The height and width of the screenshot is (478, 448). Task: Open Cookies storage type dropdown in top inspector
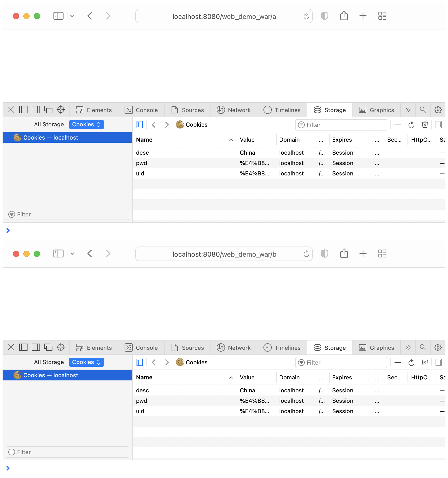pos(86,125)
